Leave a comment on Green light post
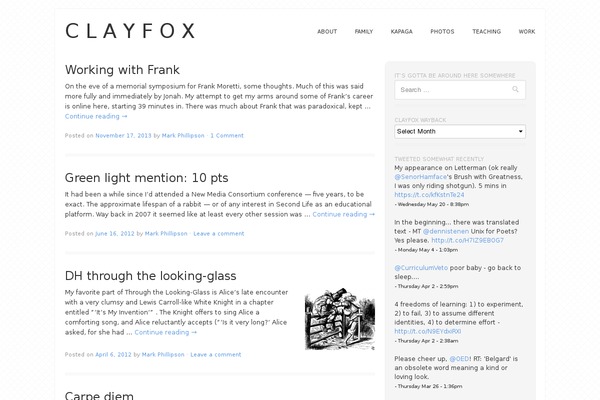600x400 pixels. pos(219,233)
